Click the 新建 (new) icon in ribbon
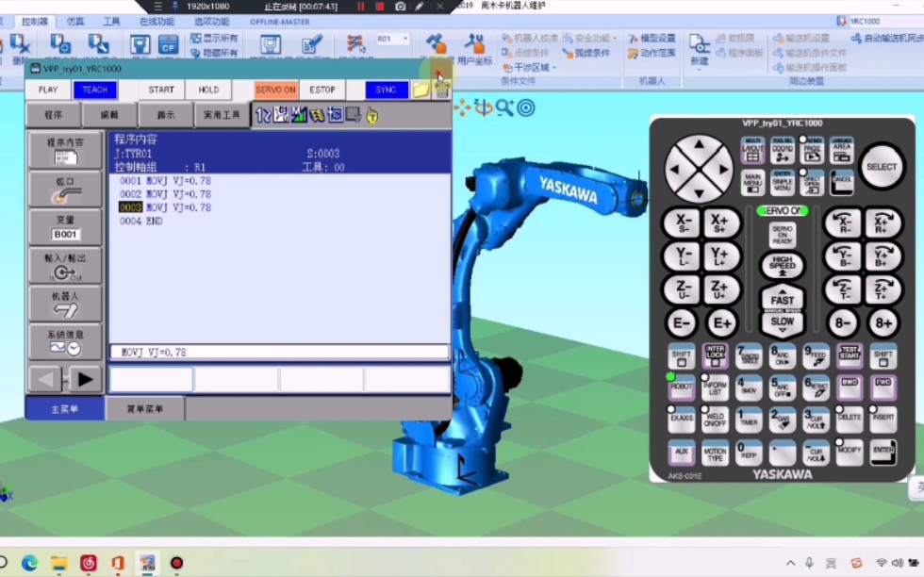 point(699,50)
